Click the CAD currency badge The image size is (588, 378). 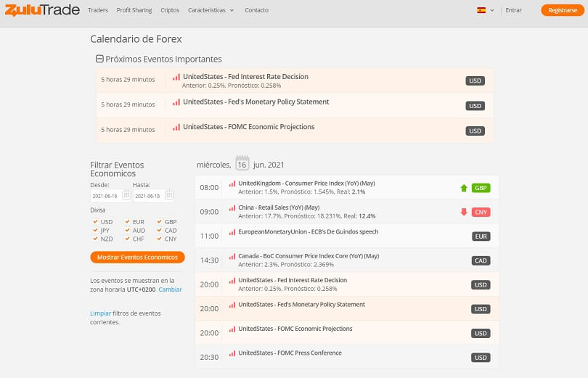tap(481, 260)
